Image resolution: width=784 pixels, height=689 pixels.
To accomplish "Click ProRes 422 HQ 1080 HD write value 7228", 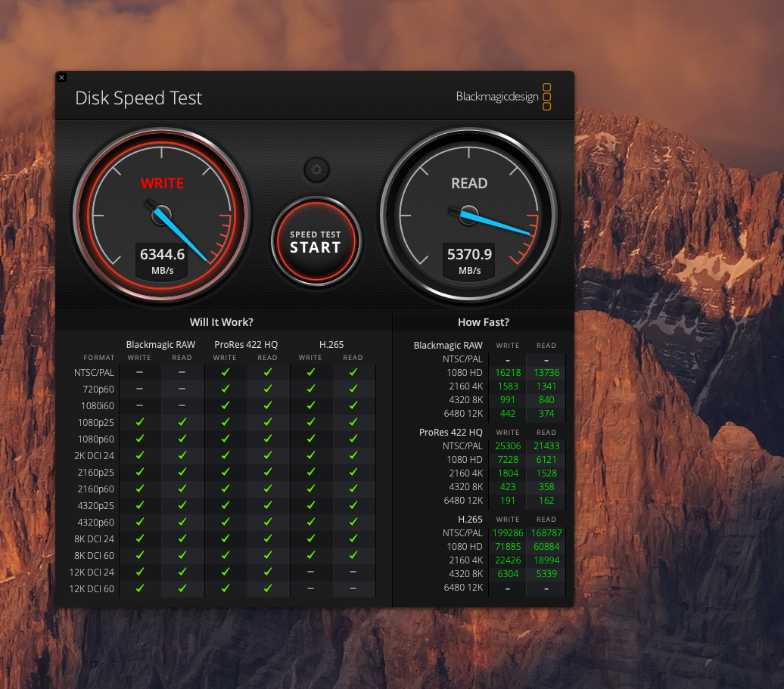I will (508, 460).
